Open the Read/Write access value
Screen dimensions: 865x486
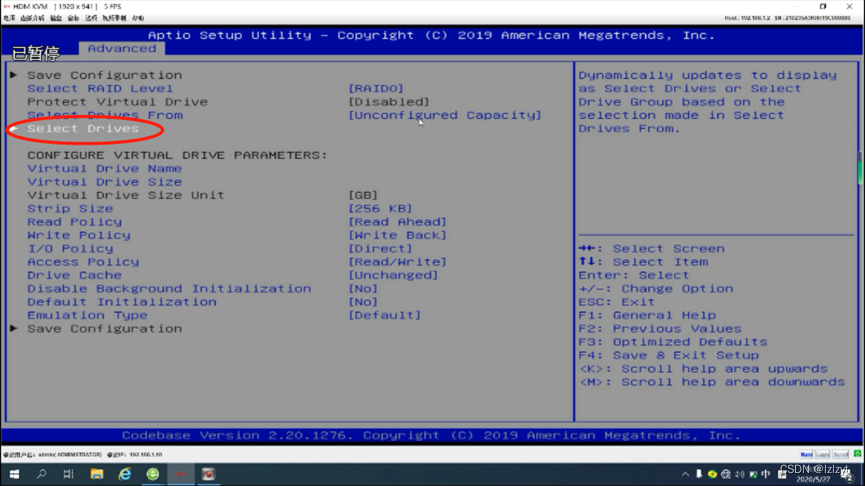(397, 262)
